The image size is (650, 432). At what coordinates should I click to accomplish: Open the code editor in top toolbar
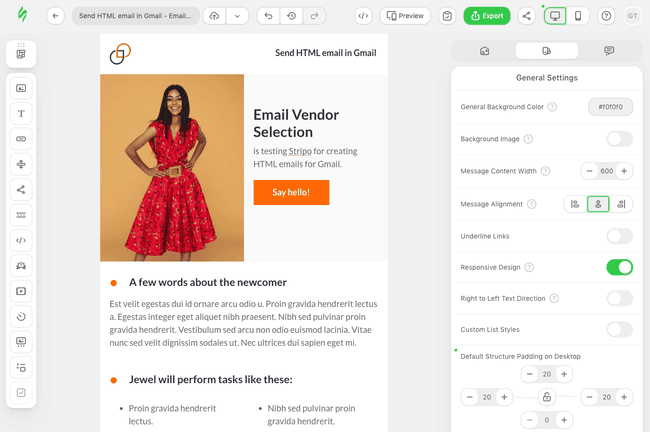pyautogui.click(x=363, y=16)
